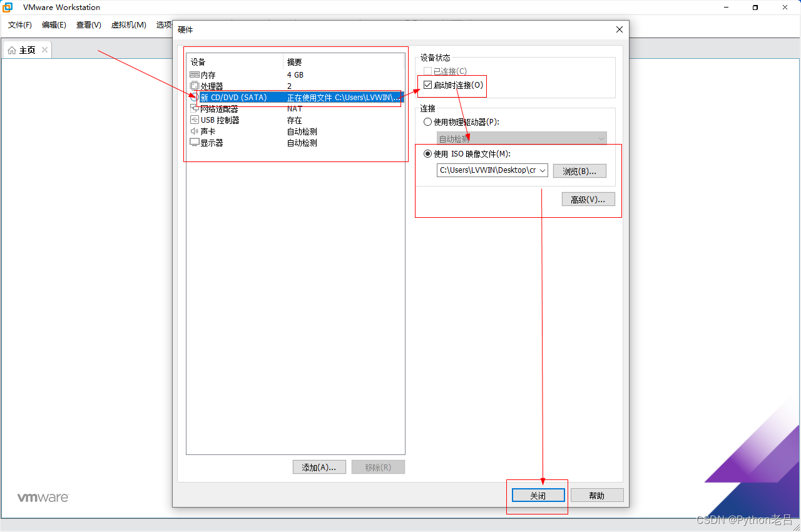Open the 编辑(E) menu
Viewport: 801px width, 532px height.
54,25
